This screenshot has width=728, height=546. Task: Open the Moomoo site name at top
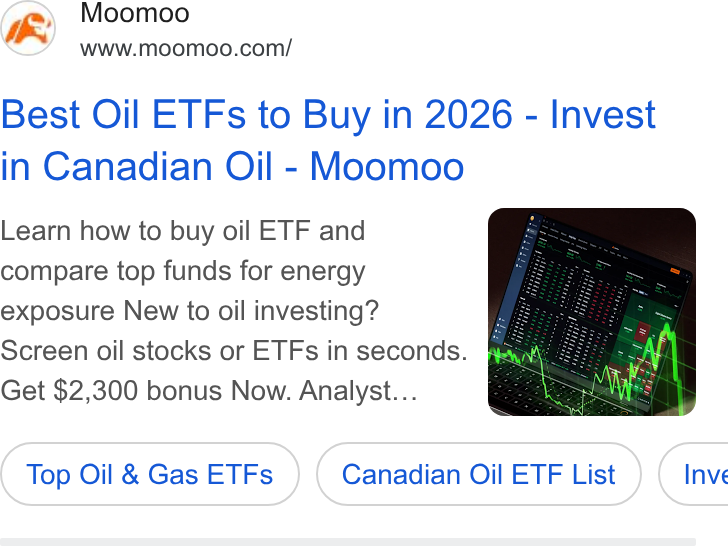tap(135, 13)
